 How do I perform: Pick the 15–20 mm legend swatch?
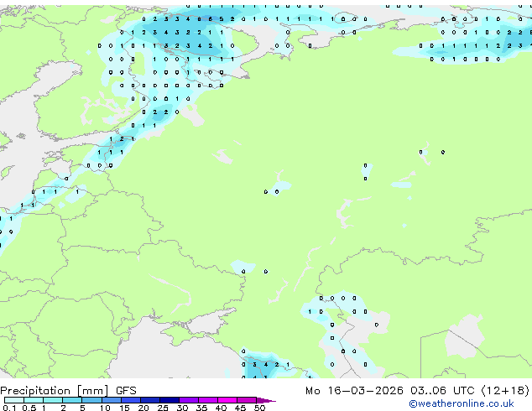pyautogui.click(x=131, y=400)
